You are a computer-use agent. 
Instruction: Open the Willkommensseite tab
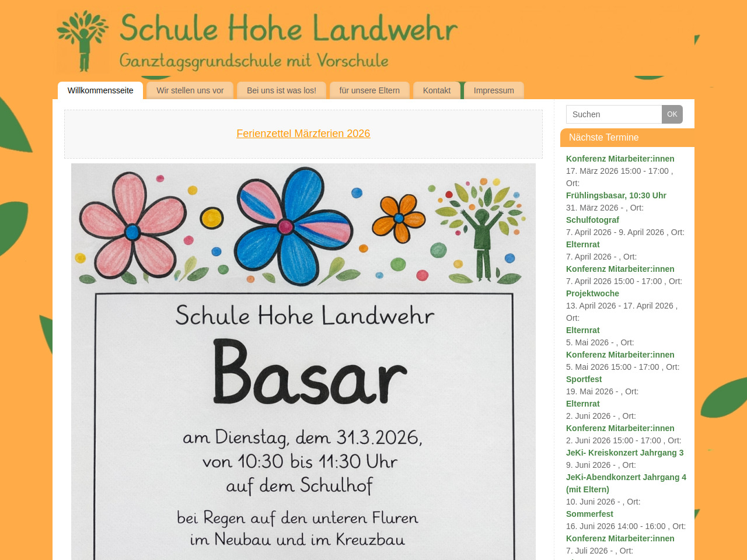tap(100, 90)
